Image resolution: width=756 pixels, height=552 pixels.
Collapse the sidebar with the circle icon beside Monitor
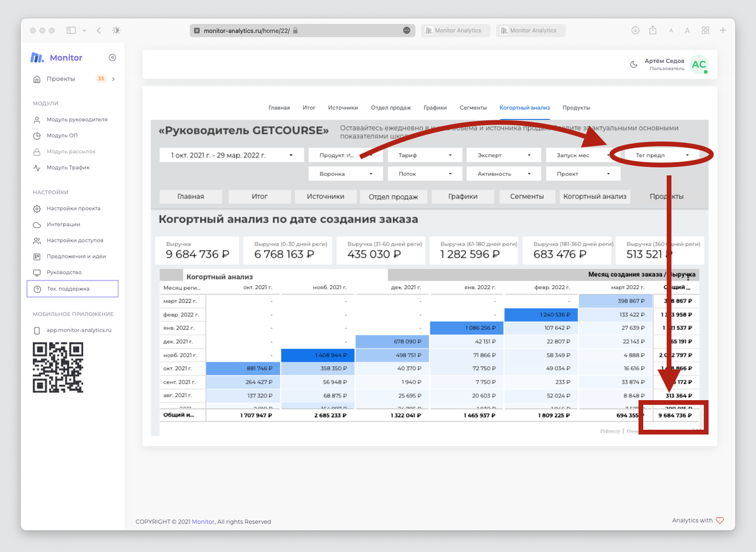pyautogui.click(x=112, y=57)
